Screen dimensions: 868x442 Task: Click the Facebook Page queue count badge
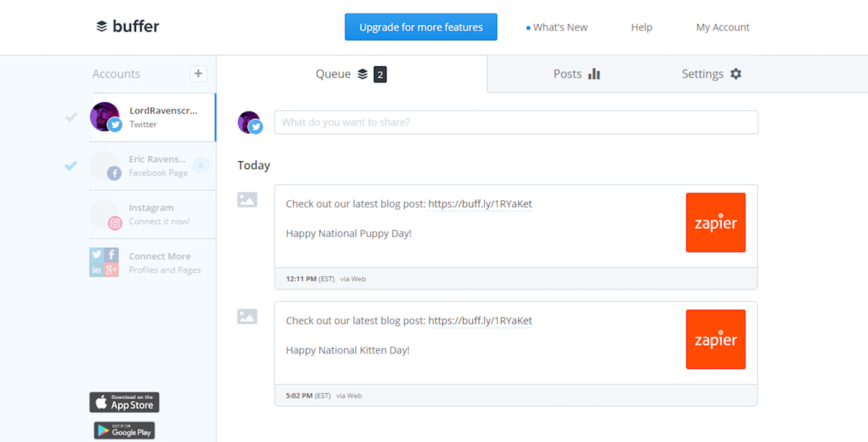point(201,166)
